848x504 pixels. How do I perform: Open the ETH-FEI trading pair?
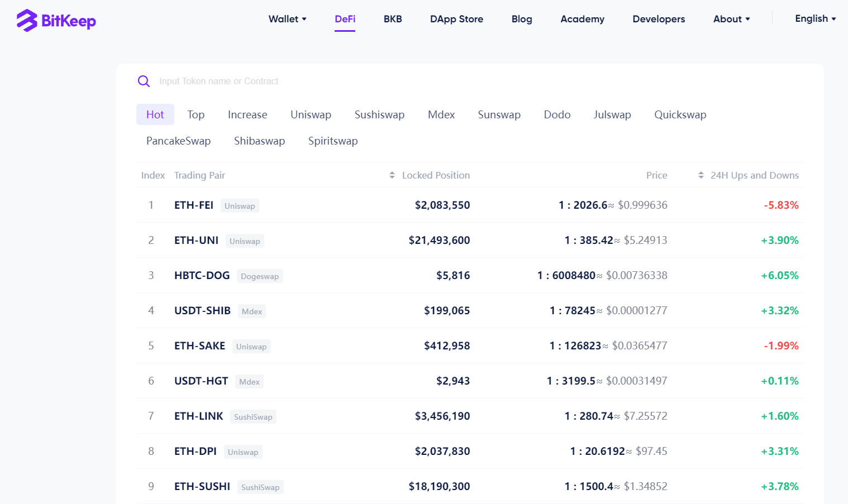[194, 205]
